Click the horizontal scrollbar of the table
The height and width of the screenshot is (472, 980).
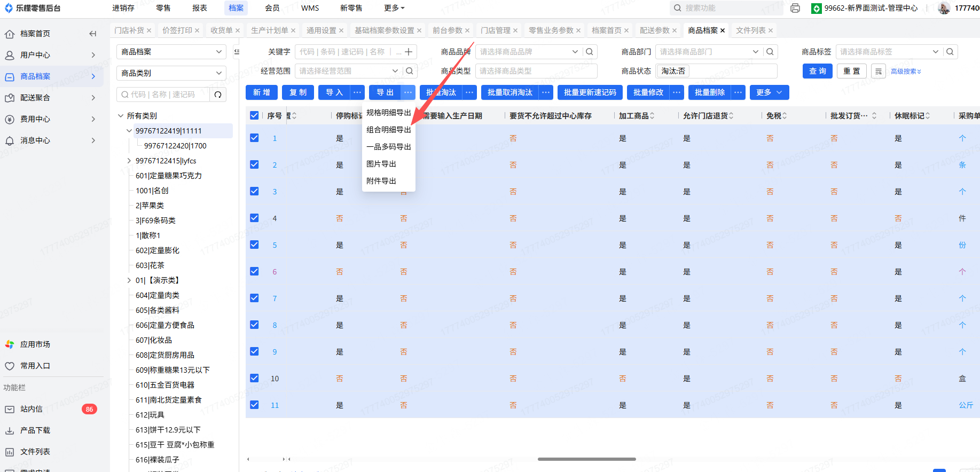click(586, 459)
